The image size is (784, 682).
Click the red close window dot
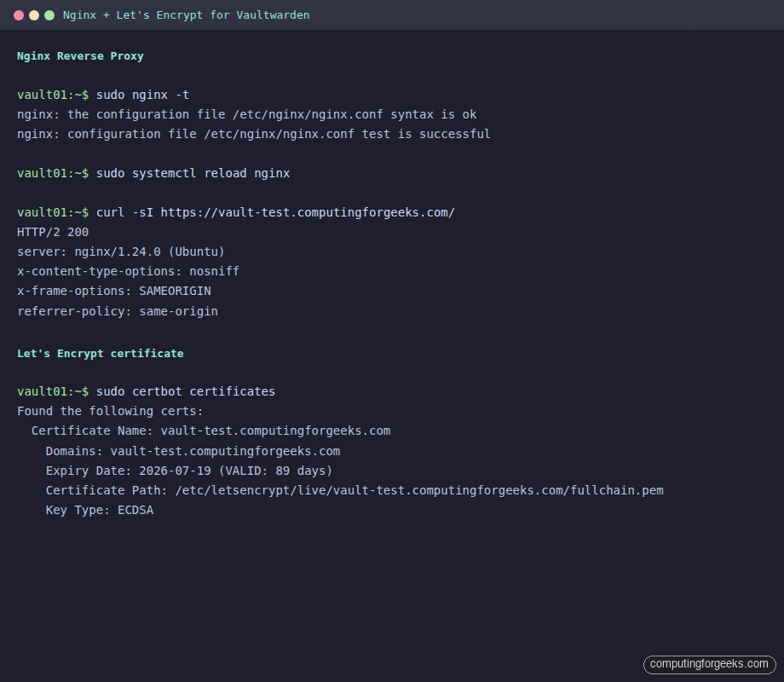coord(19,15)
